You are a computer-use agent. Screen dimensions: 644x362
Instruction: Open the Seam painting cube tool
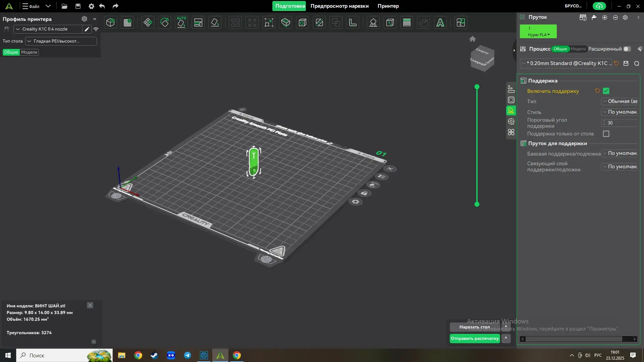coord(390,22)
